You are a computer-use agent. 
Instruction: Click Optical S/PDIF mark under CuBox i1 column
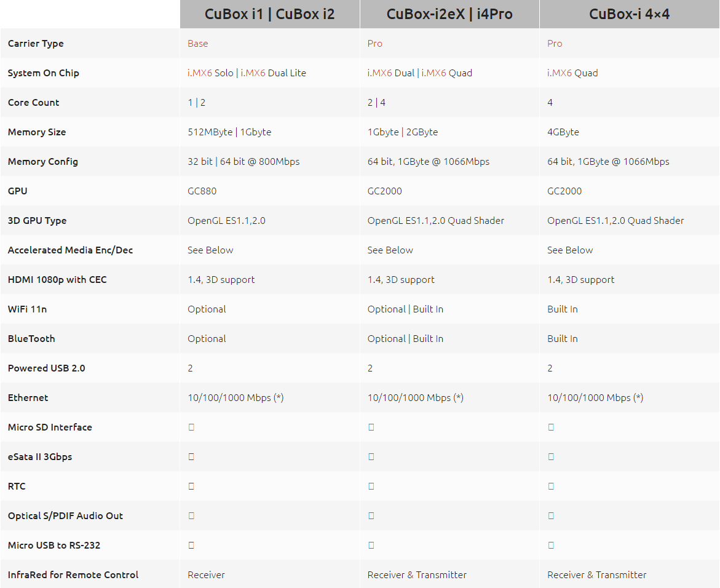(x=191, y=515)
